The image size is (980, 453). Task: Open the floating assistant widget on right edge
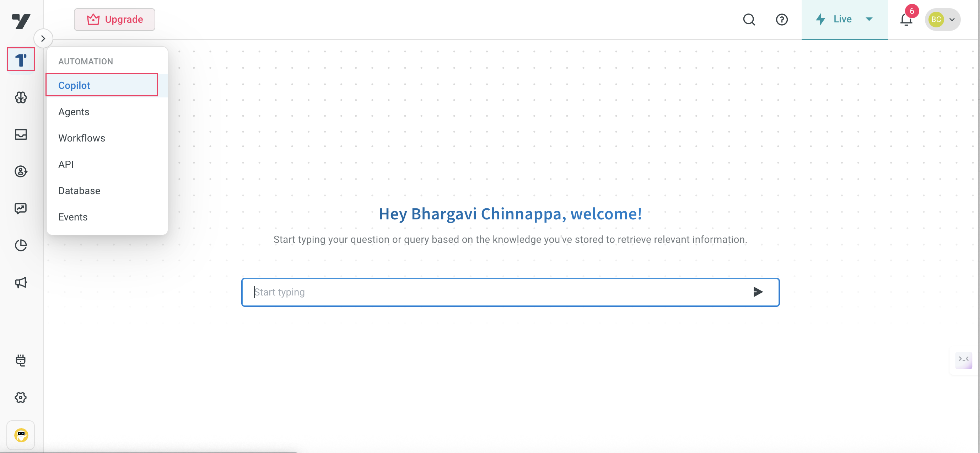[964, 360]
